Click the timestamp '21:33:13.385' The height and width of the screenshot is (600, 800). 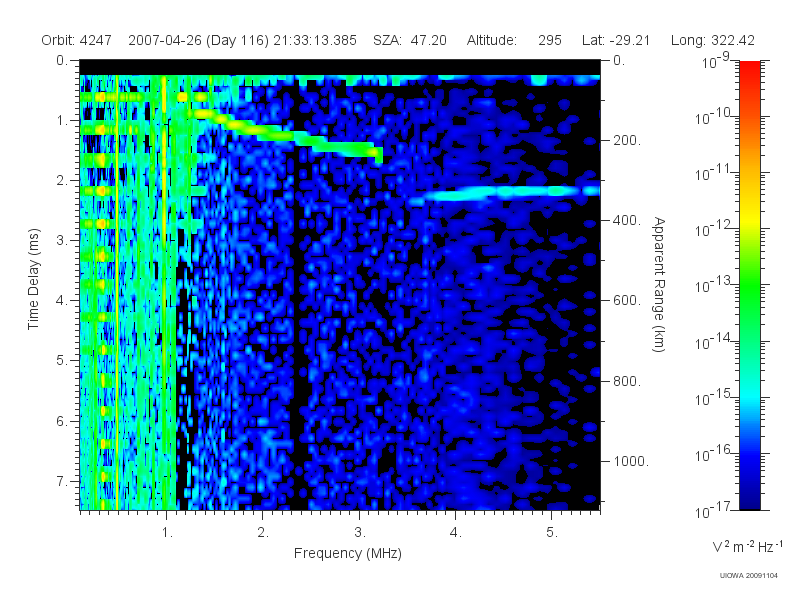[x=315, y=40]
